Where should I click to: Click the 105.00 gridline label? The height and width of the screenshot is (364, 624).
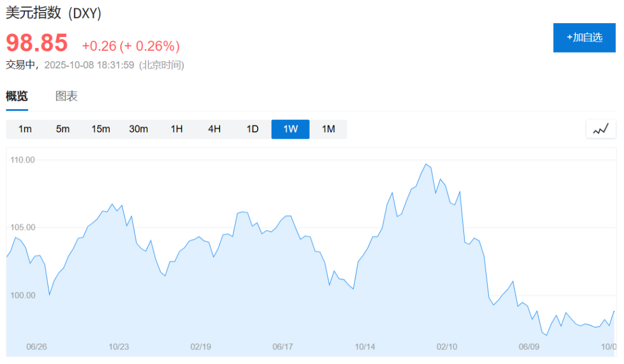click(23, 228)
